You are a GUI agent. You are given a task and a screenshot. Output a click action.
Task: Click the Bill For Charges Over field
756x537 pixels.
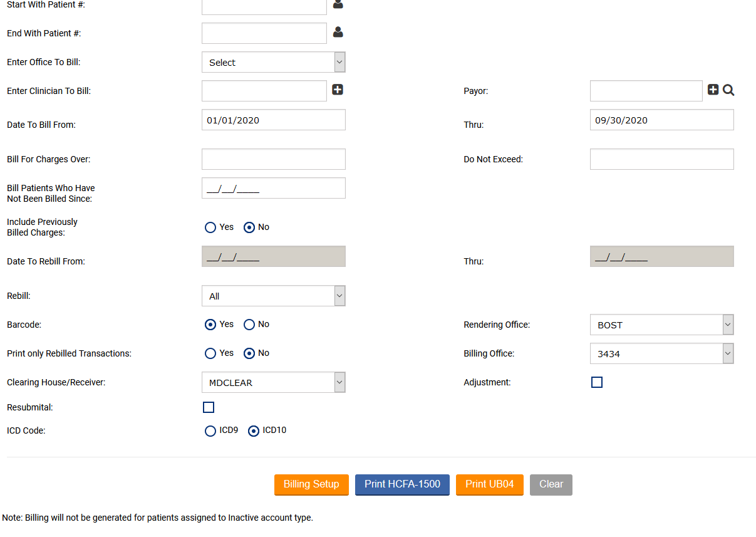[x=273, y=159]
